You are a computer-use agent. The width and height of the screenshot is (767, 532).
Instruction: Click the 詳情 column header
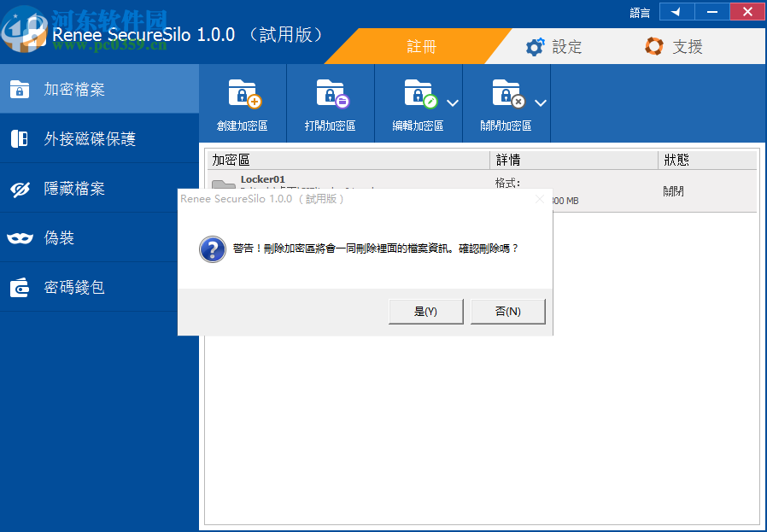click(x=574, y=160)
